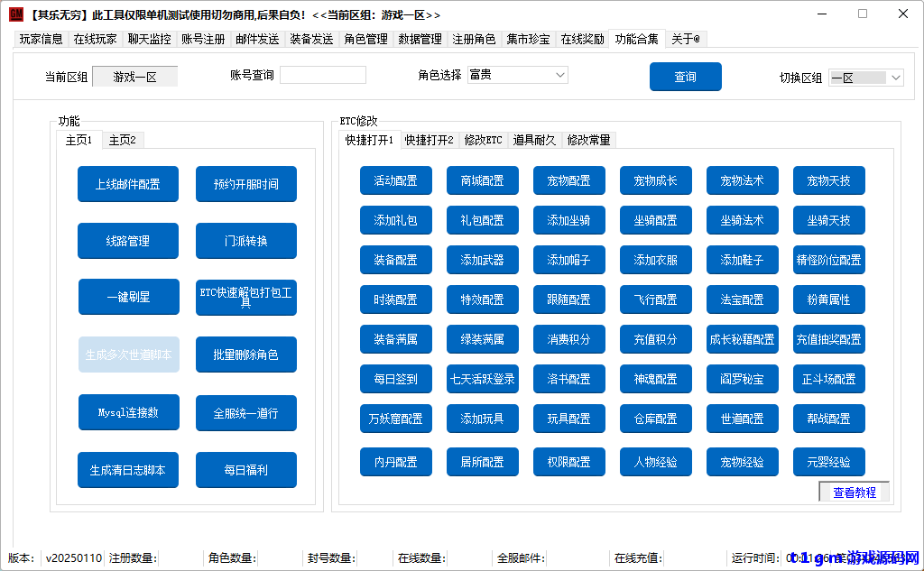Open the 邮件发送 menu tab

pyautogui.click(x=257, y=39)
